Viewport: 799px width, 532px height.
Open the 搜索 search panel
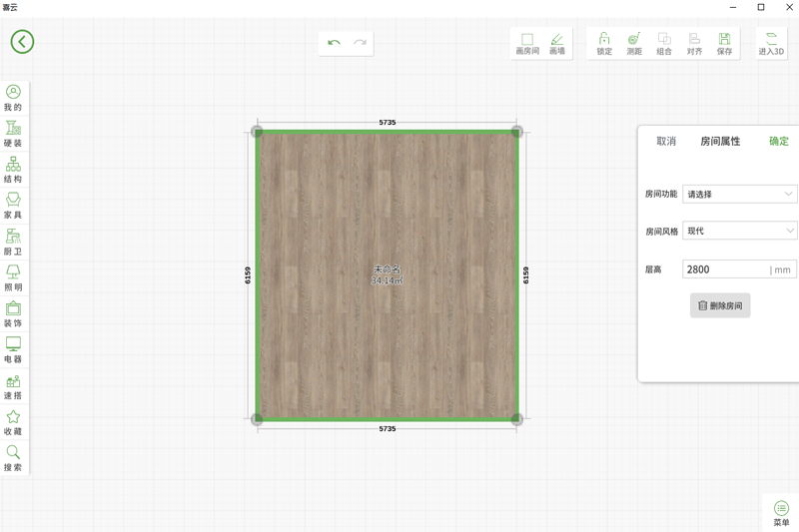(x=13, y=458)
